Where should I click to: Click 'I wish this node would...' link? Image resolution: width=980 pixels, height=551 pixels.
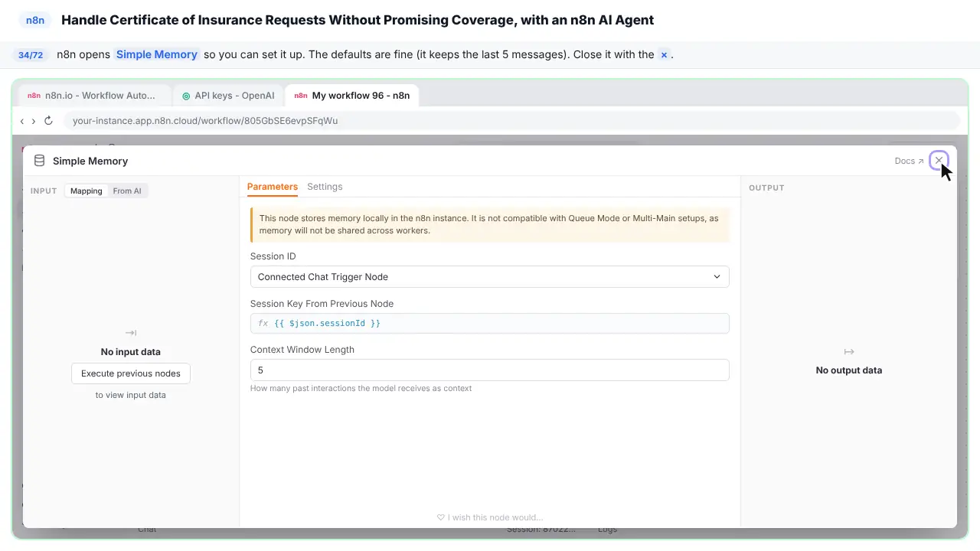(490, 517)
